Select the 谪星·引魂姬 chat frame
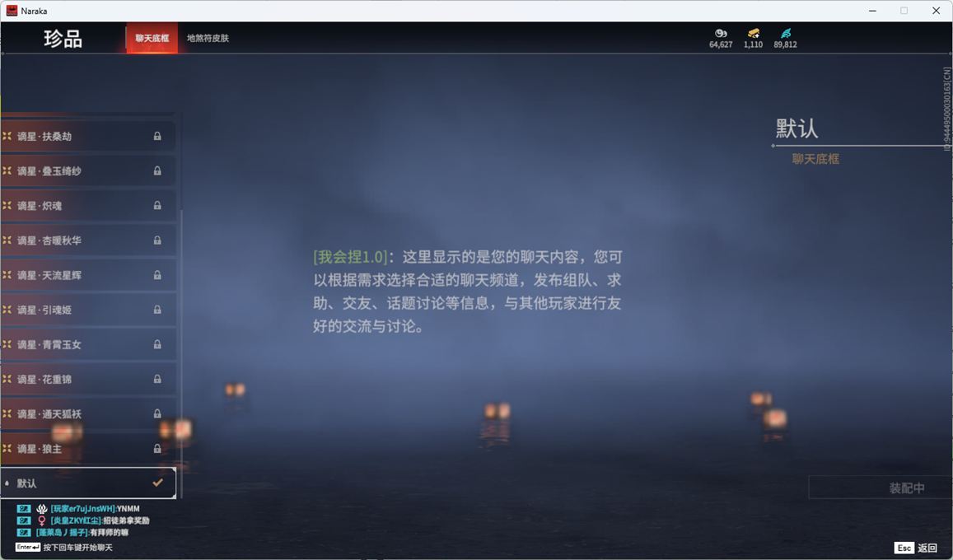The height and width of the screenshot is (560, 953). click(88, 310)
